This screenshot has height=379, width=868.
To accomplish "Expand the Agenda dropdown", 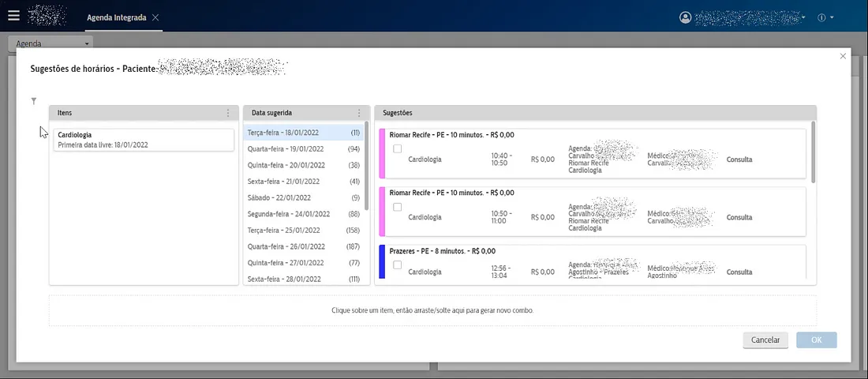I will coord(87,43).
